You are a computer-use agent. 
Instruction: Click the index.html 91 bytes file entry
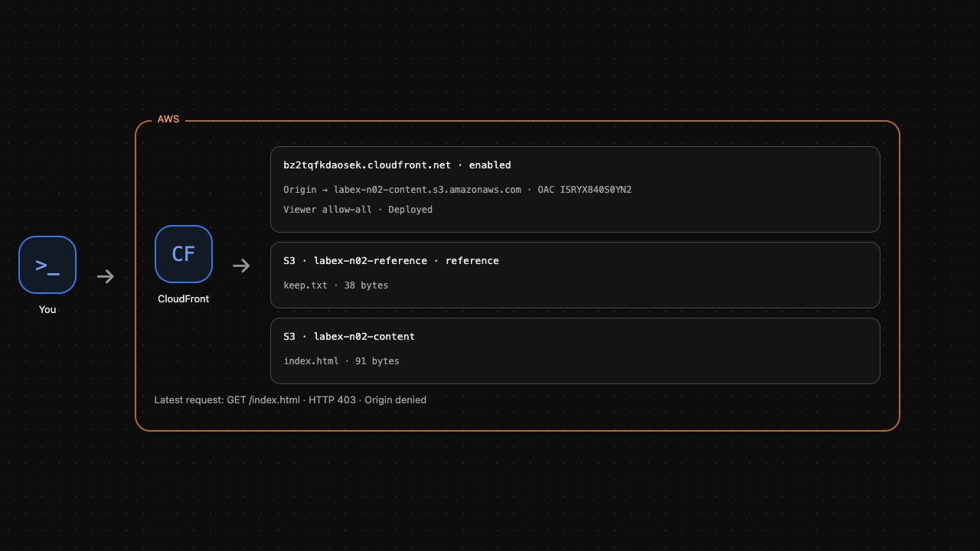tap(341, 361)
